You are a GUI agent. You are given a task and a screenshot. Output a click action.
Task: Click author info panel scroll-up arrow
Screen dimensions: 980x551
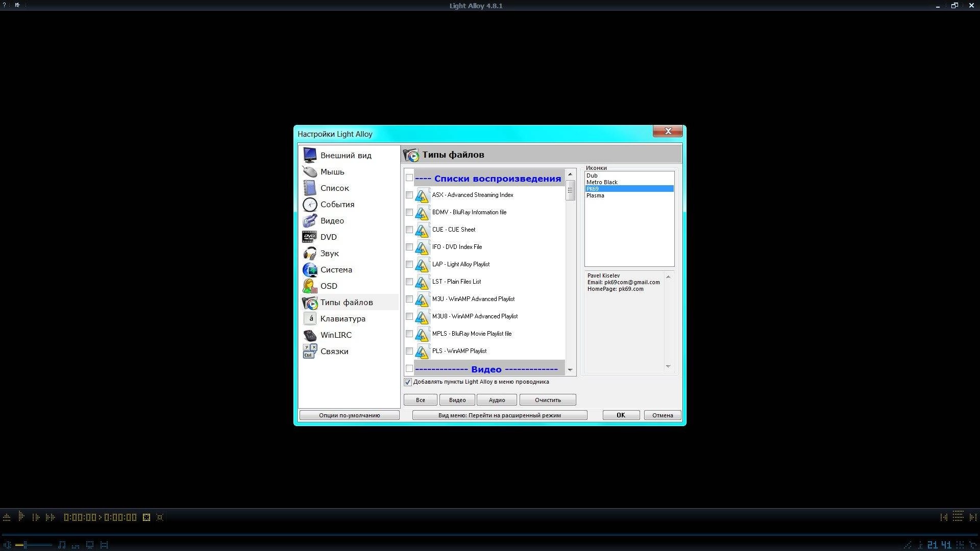point(668,277)
